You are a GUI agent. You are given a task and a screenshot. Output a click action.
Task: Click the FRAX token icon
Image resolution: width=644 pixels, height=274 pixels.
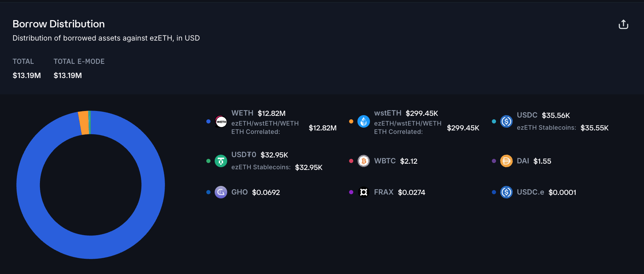pyautogui.click(x=364, y=192)
